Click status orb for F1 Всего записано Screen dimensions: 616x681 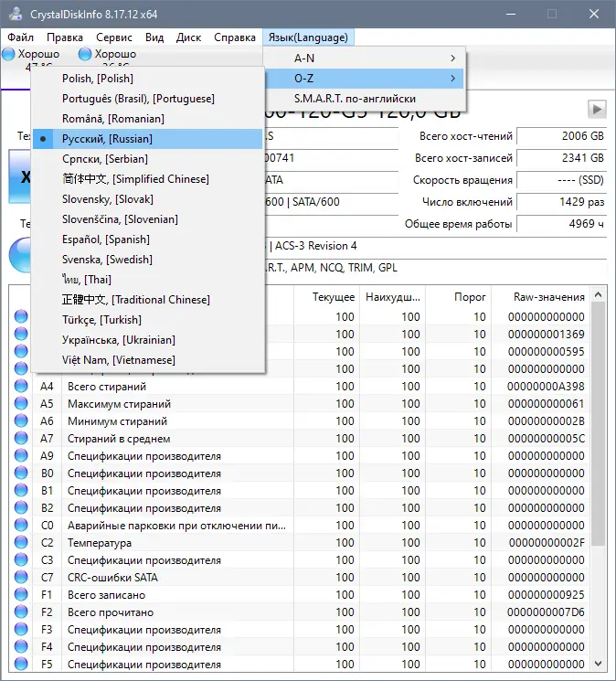click(21, 594)
